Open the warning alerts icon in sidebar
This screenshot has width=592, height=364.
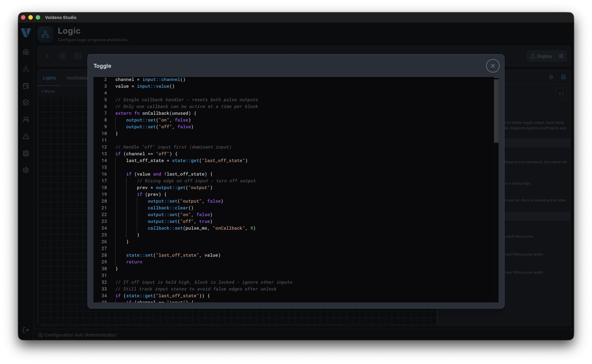click(26, 136)
